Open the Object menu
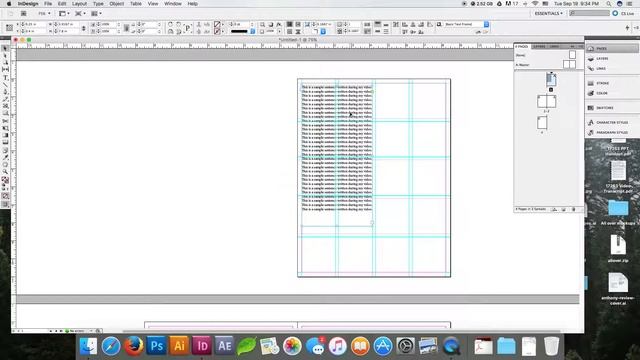Viewport: 640px width, 360px height. (x=117, y=4)
